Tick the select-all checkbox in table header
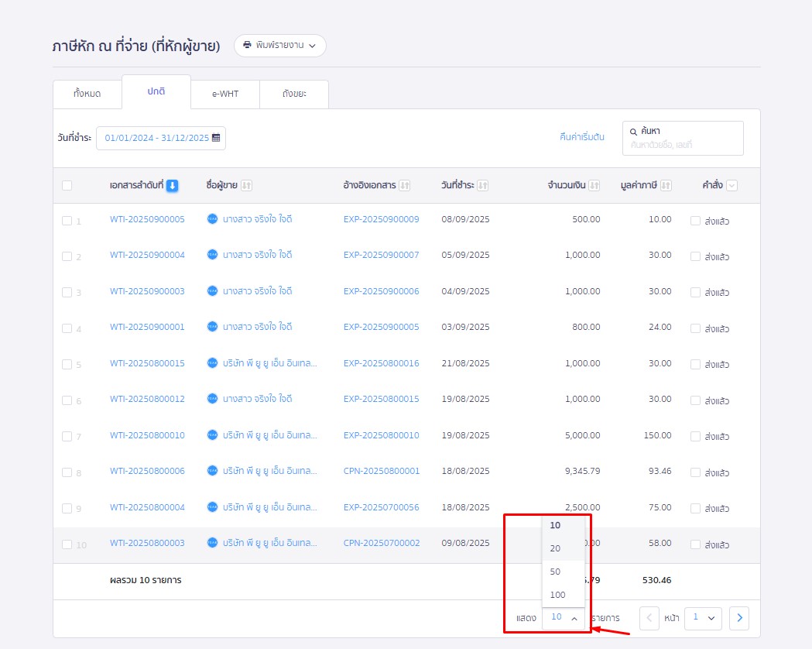Screen dimensions: 812x649 click(x=67, y=185)
